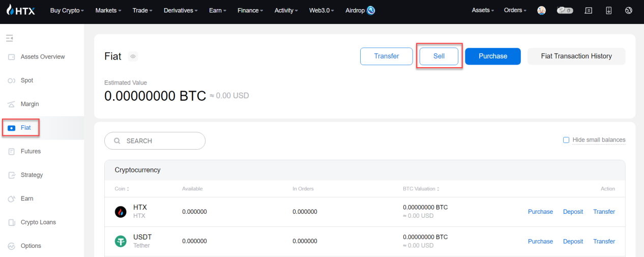Screen dimensions: 644x257
Task: Click Deposit link in HTX row
Action: 573,212
